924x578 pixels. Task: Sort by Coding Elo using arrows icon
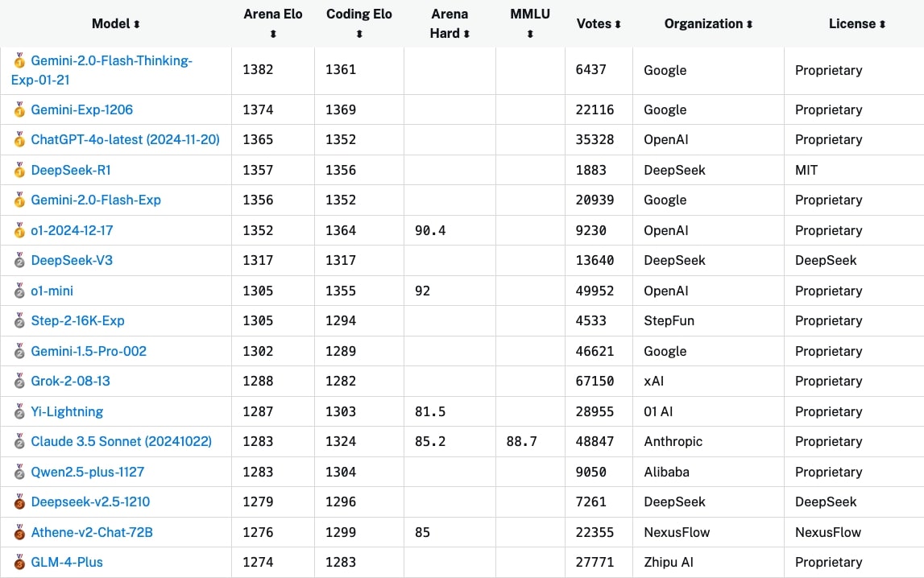pyautogui.click(x=359, y=35)
